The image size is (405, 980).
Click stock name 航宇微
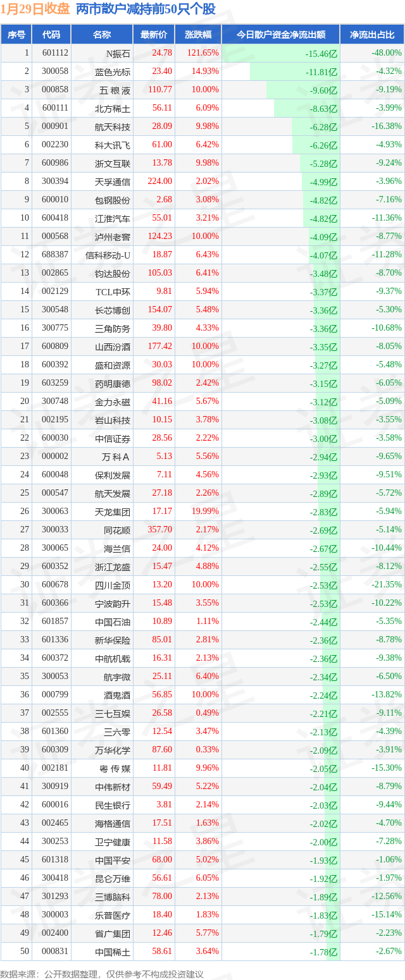click(118, 677)
